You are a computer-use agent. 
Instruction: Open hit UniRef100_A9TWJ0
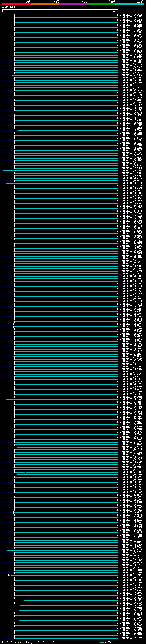click(x=131, y=40)
